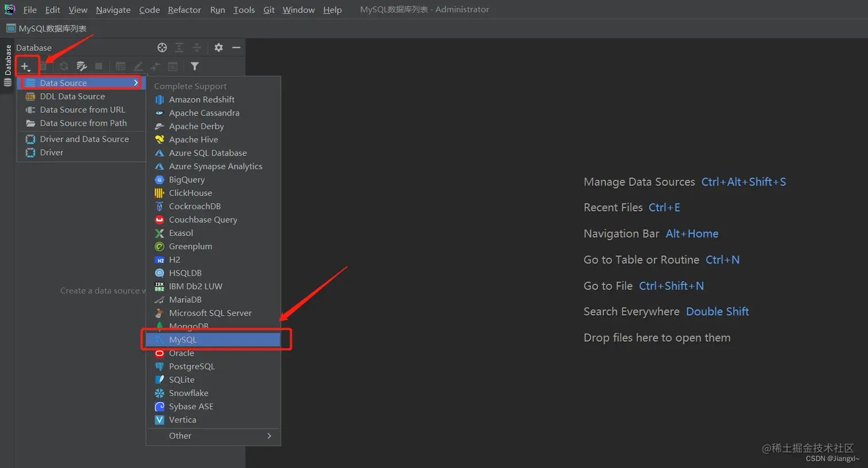This screenshot has height=468, width=868.
Task: Open the Tools menu
Action: pos(244,10)
